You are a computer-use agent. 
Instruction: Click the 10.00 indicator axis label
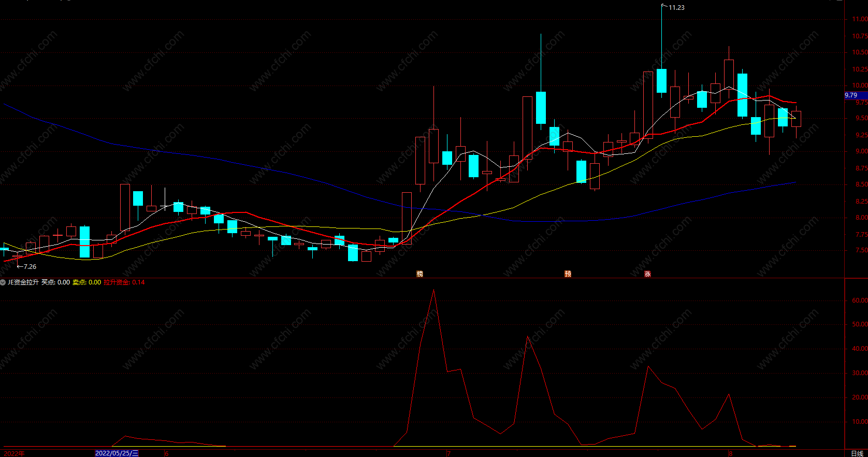pos(859,422)
